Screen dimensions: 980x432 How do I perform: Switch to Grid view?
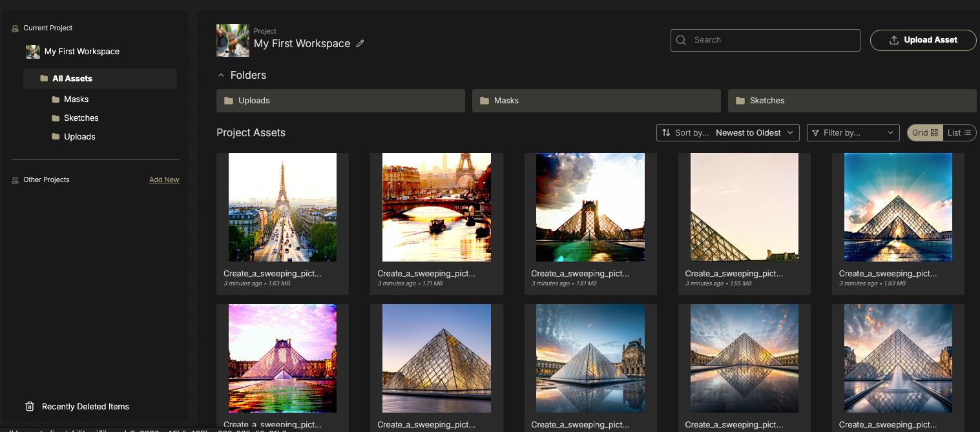pyautogui.click(x=925, y=132)
